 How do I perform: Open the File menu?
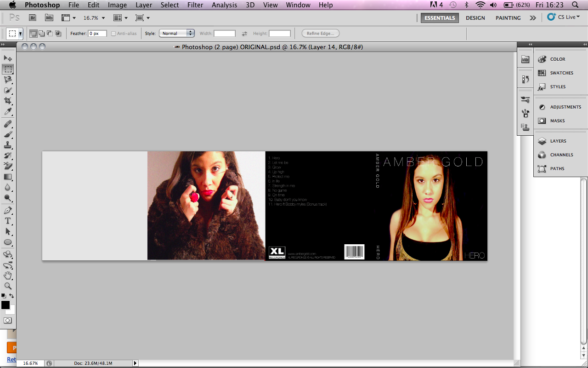[73, 5]
